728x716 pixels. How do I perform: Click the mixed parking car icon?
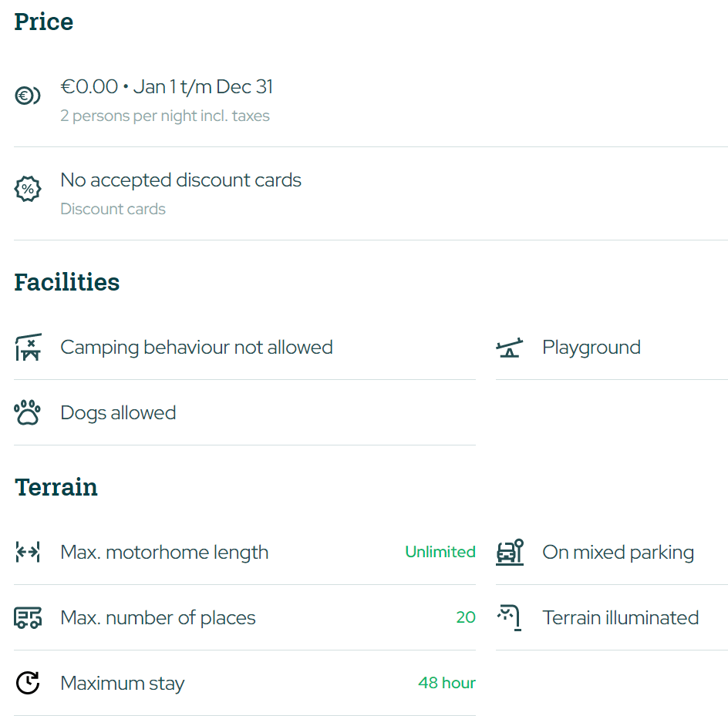(509, 552)
